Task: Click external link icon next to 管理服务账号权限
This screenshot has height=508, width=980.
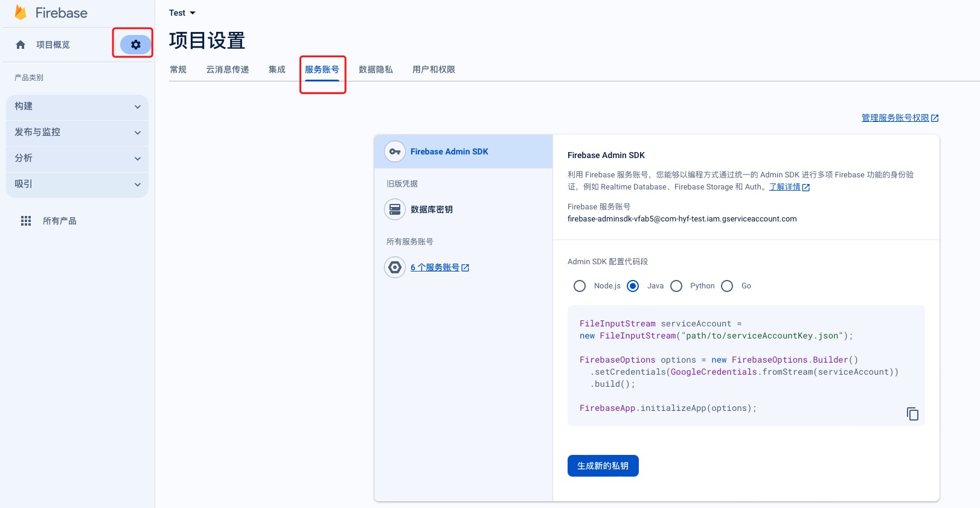Action: [935, 118]
